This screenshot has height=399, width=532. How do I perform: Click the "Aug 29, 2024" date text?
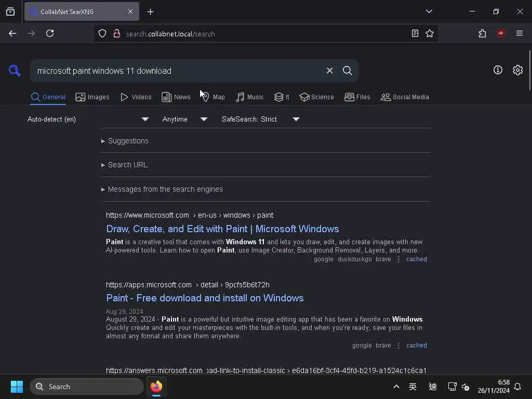tap(125, 312)
